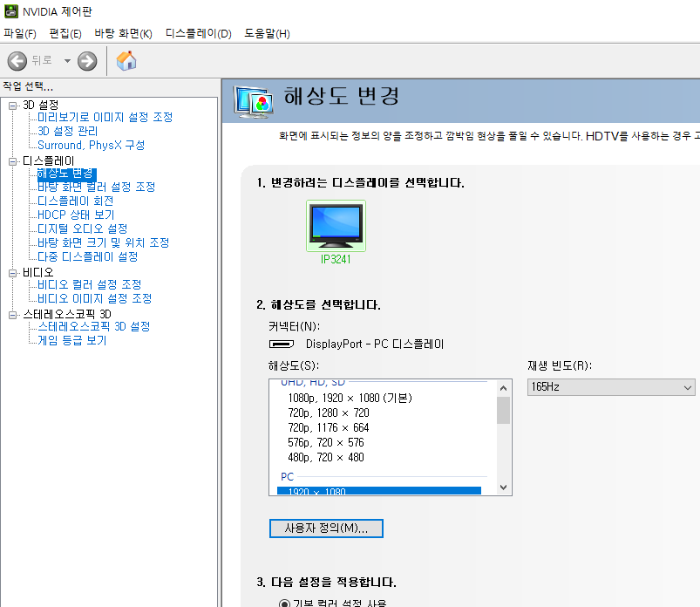Open the 바탕 화면(K) menu
Screen dimensions: 700x607
123,33
